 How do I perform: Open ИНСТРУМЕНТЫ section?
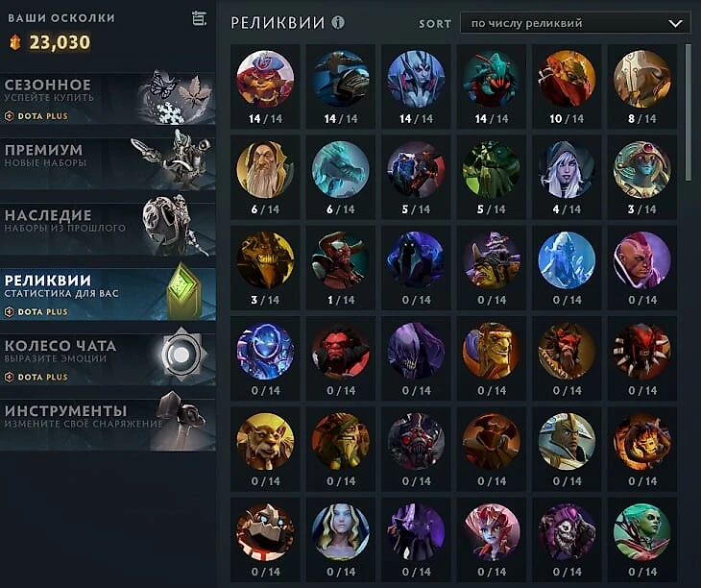tap(108, 425)
